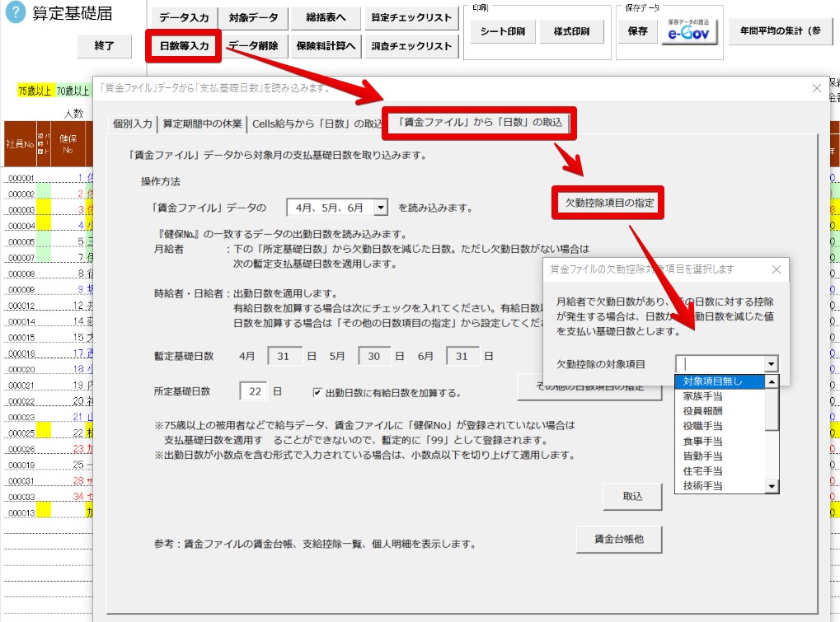
Task: Select 技術手当 in the list
Action: 720,485
